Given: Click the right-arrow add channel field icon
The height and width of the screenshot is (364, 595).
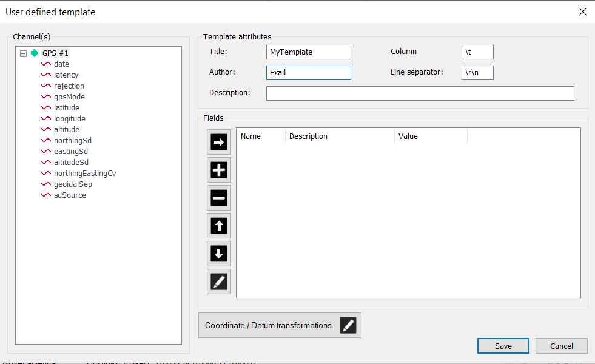Looking at the screenshot, I should 219,142.
